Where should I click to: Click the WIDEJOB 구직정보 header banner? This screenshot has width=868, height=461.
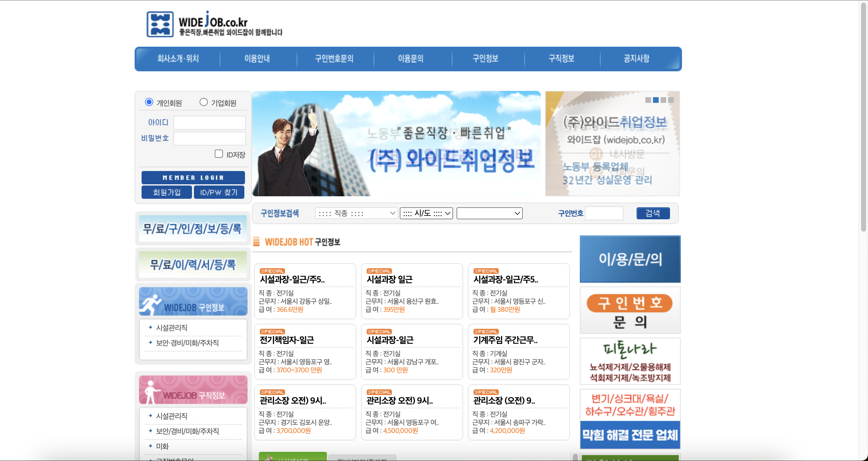point(193,389)
